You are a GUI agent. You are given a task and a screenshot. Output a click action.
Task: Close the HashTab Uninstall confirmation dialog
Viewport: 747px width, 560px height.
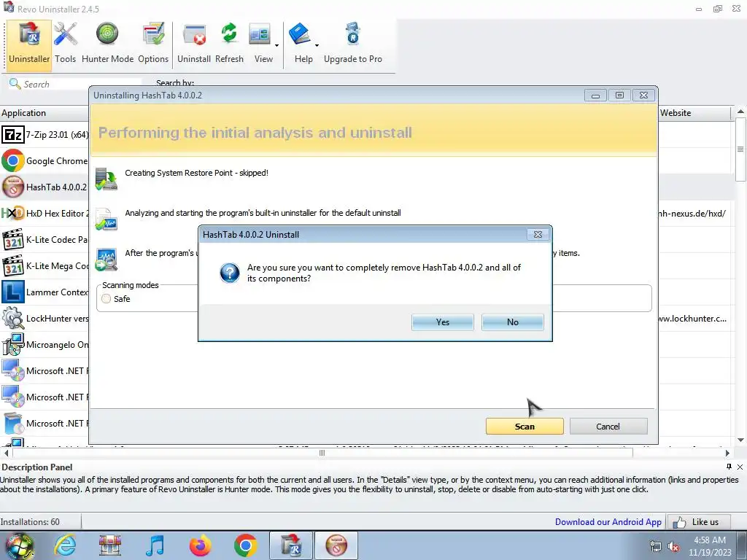click(538, 234)
